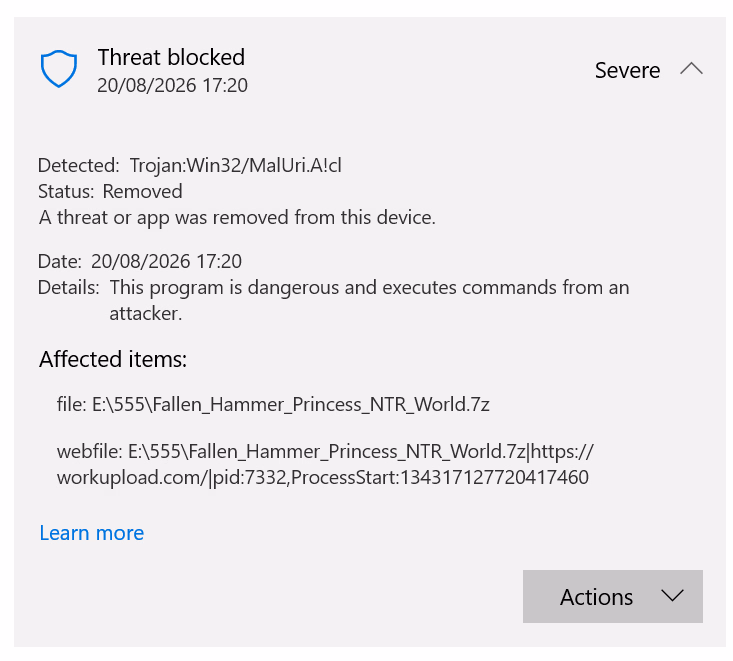Click the Threat blocked heading

pos(171,57)
